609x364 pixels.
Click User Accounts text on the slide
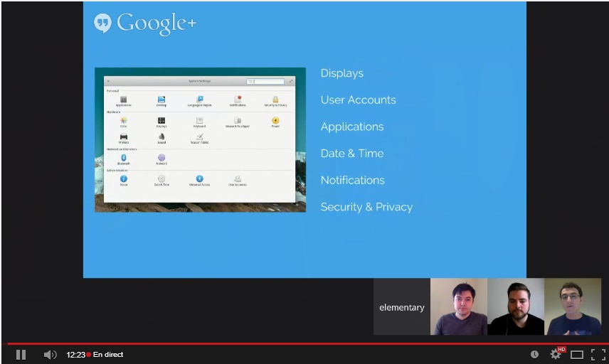click(359, 100)
